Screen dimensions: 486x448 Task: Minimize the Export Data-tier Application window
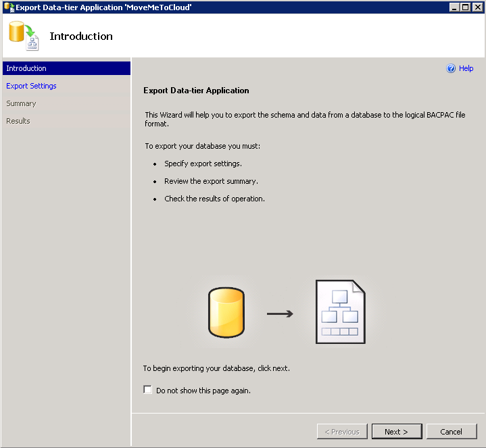pos(454,6)
